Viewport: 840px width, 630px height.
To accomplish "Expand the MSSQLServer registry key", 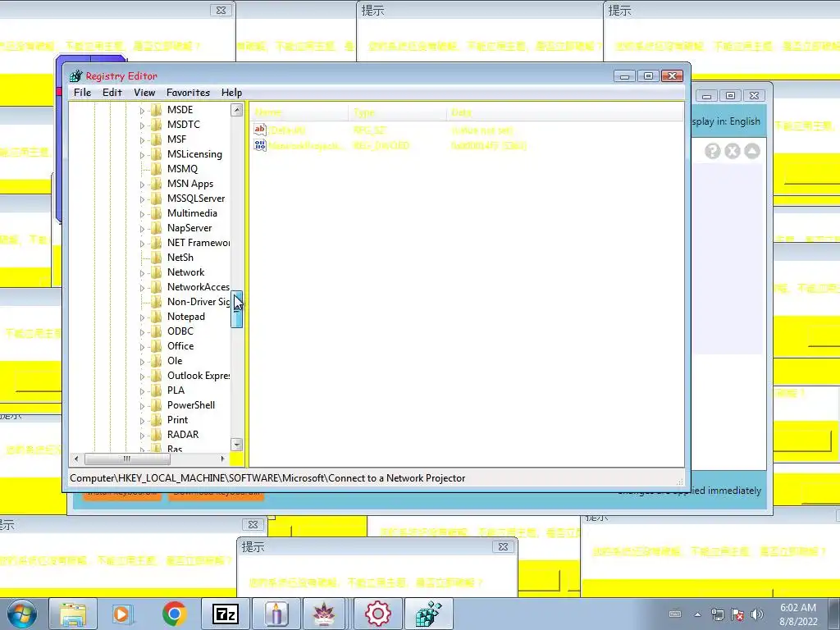I will click(142, 199).
